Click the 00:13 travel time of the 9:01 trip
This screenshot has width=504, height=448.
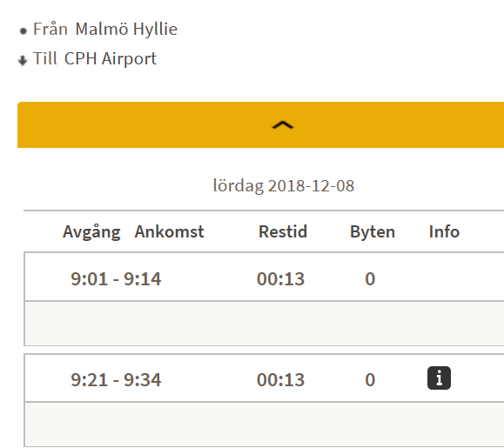(x=280, y=278)
